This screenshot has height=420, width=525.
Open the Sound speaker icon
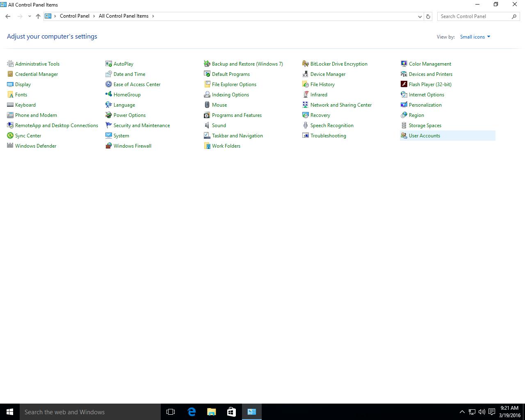coord(207,125)
